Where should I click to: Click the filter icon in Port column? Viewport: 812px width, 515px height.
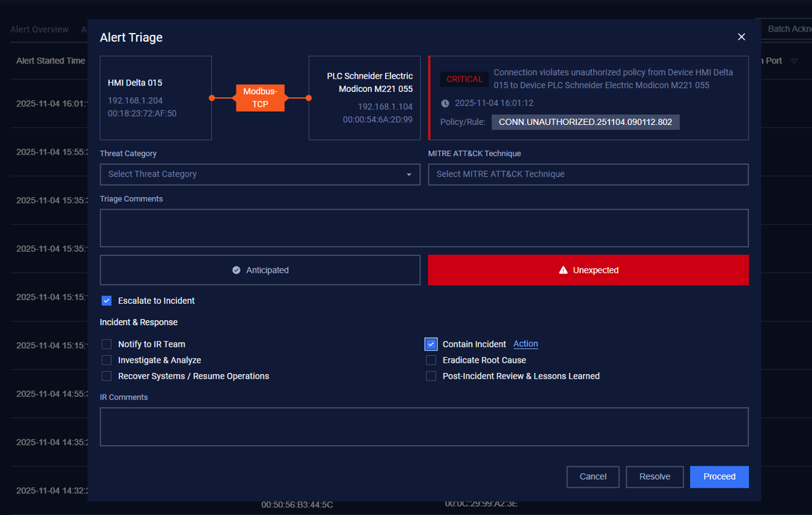794,61
